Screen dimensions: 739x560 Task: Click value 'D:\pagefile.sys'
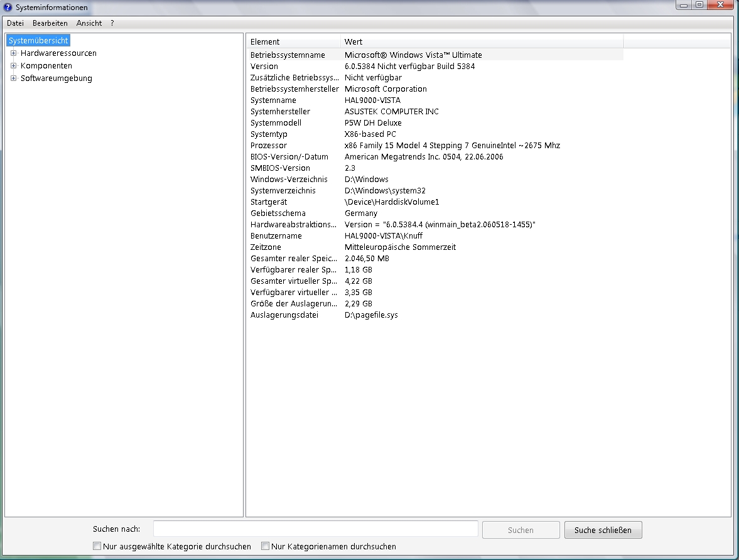point(372,315)
